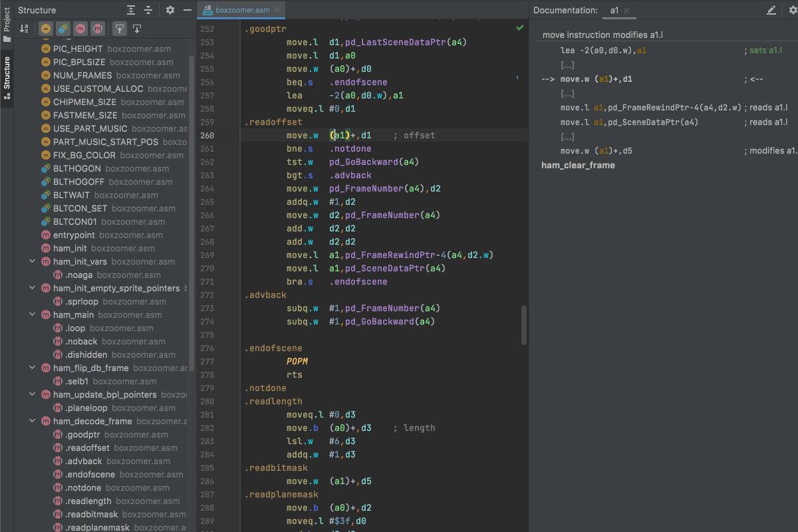Collapse the ham_decode_frame tree node

tap(32, 421)
